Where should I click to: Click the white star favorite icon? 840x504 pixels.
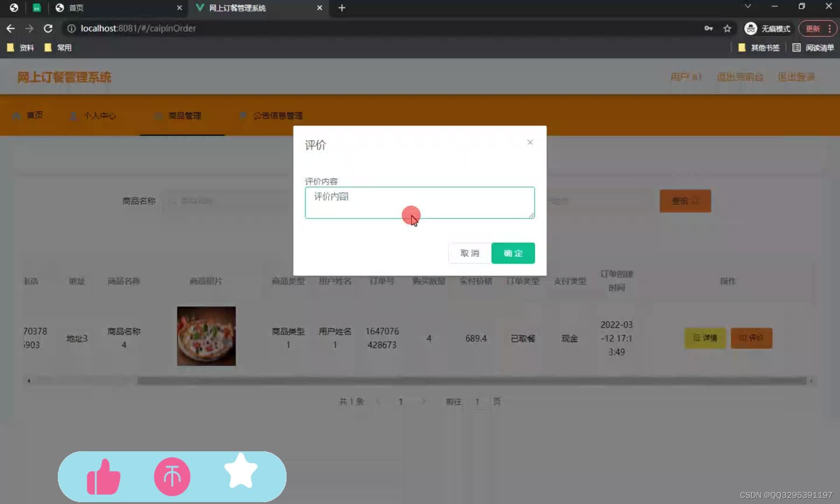241,471
